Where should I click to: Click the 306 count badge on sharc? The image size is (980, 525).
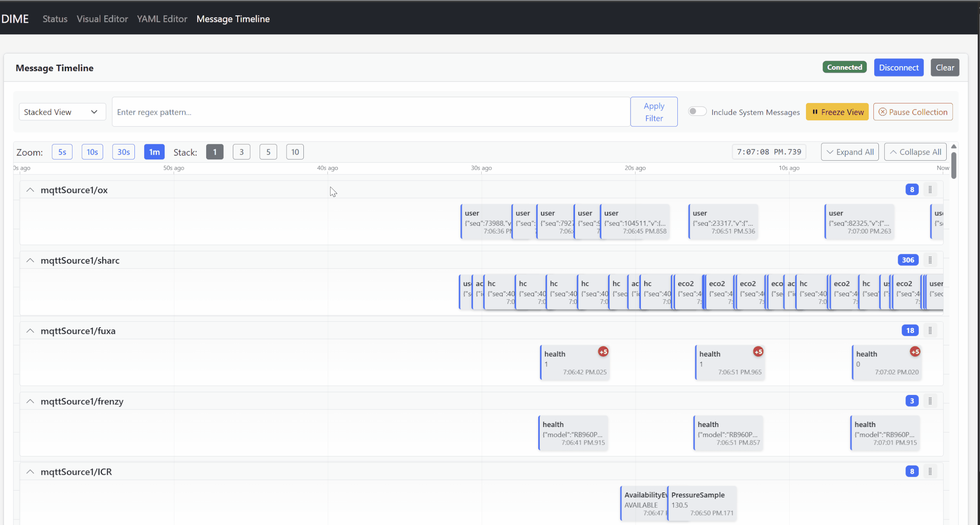point(908,260)
